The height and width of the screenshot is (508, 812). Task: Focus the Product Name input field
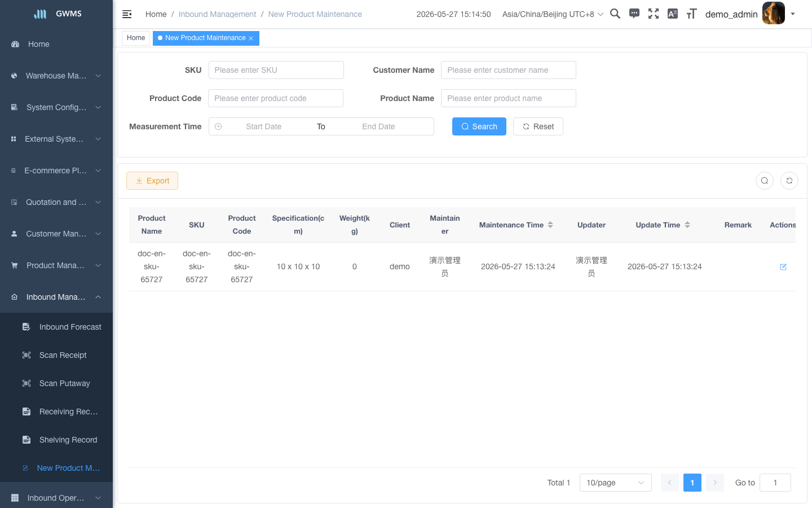(x=509, y=98)
